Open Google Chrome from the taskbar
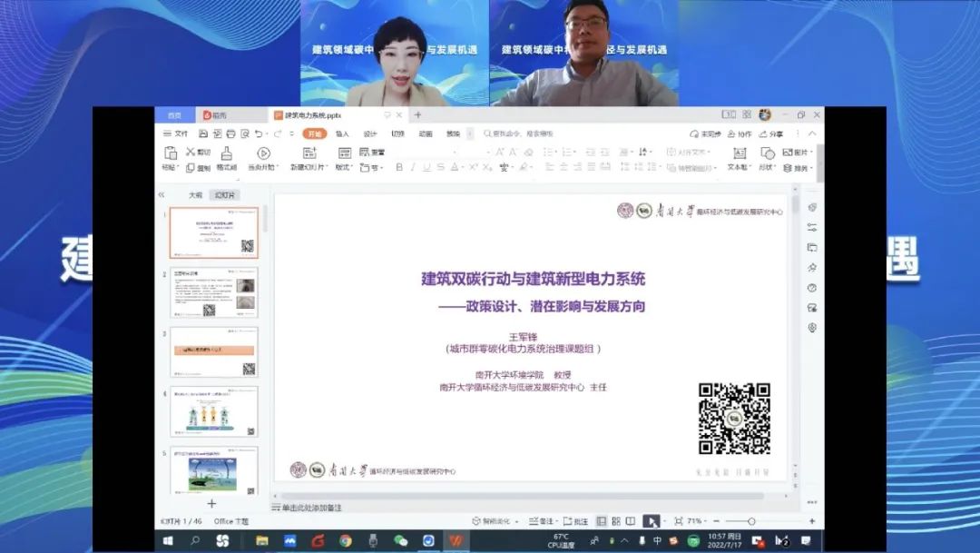The width and height of the screenshot is (980, 553). (346, 541)
